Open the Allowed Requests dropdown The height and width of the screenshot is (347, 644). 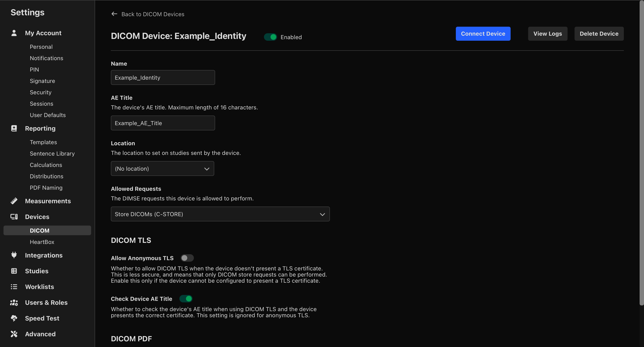[220, 214]
